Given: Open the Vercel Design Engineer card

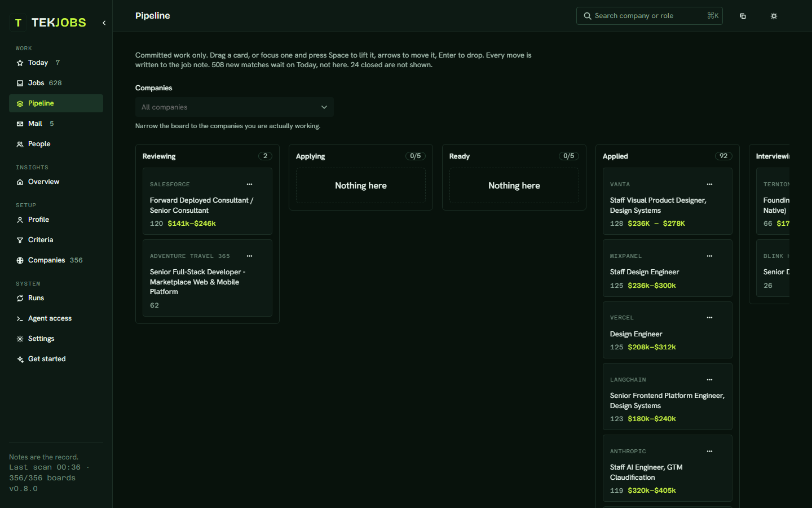Looking at the screenshot, I should (668, 330).
